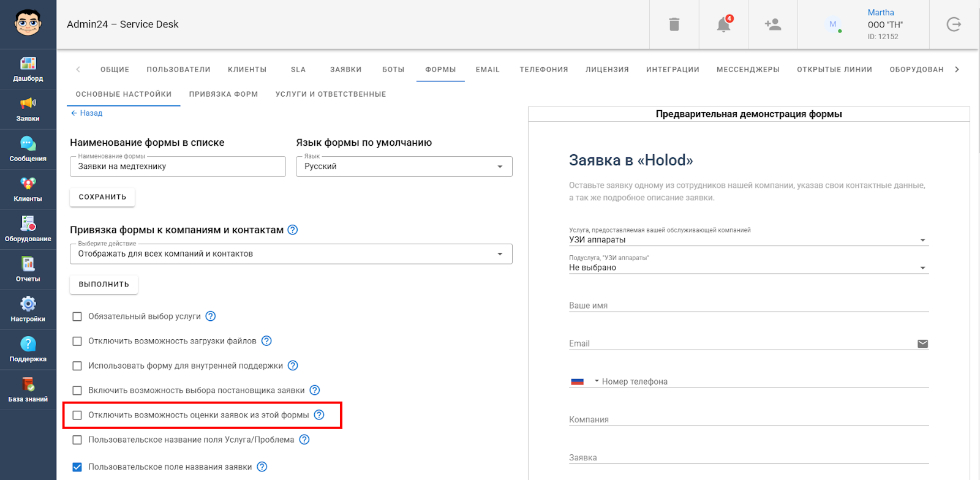
Task: Uncheck Пользовательское поле названия заявки checkbox
Action: tap(77, 467)
